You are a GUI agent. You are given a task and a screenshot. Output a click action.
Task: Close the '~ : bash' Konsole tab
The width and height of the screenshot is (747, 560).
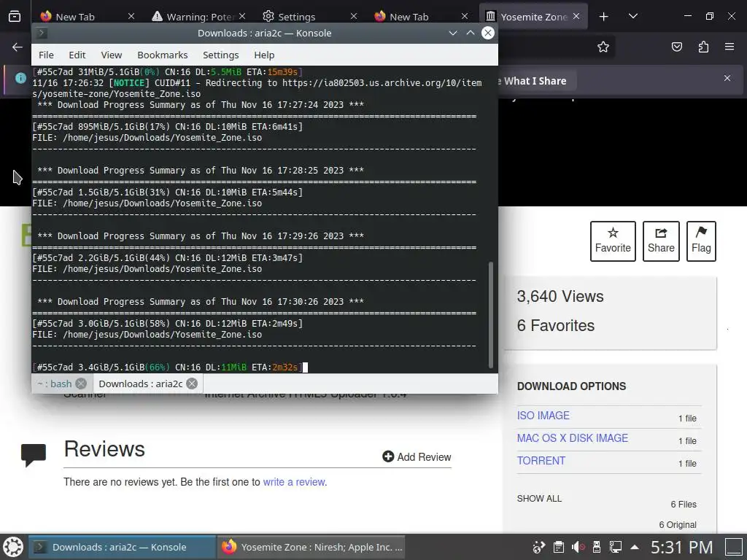coord(82,384)
